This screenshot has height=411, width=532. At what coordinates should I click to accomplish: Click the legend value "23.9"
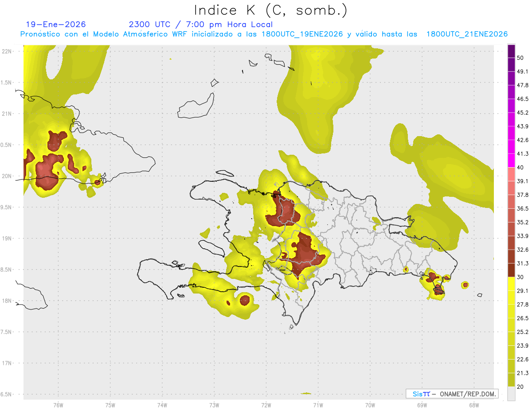[x=523, y=346]
